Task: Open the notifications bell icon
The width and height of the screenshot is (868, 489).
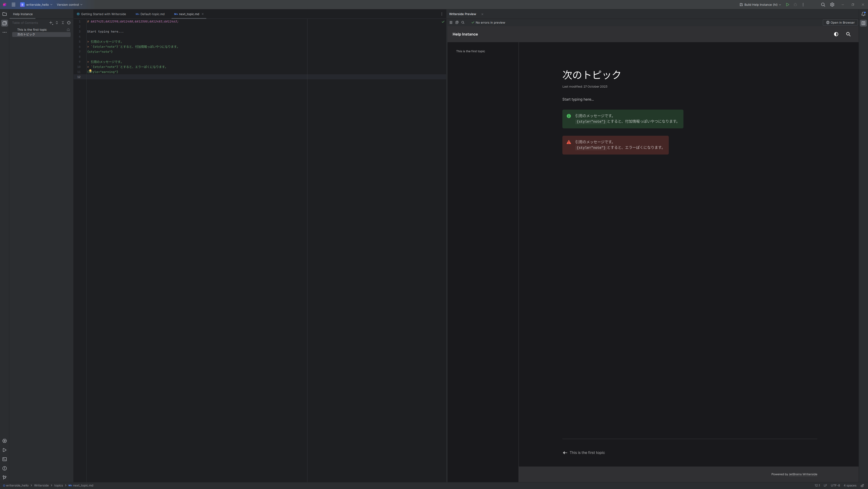Action: [x=863, y=14]
